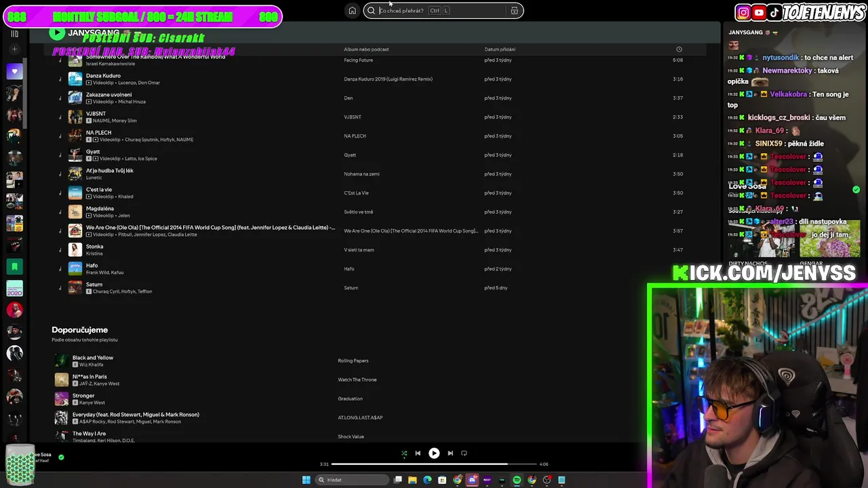Image resolution: width=868 pixels, height=488 pixels.
Task: Open Danza Kuduro cover thumbnail
Action: pyautogui.click(x=75, y=79)
